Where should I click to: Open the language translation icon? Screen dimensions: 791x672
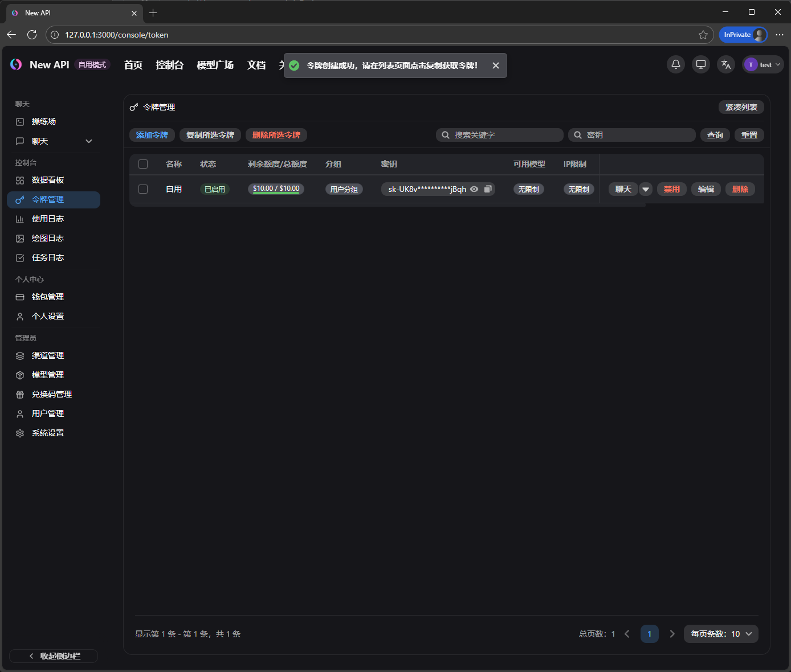pos(726,64)
